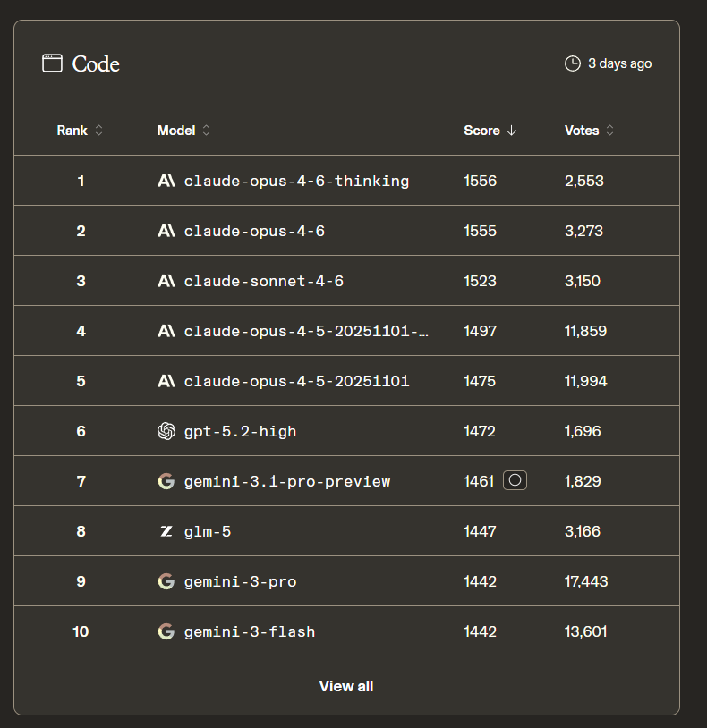Open claude-sonnet-4-6 model entry

click(263, 282)
